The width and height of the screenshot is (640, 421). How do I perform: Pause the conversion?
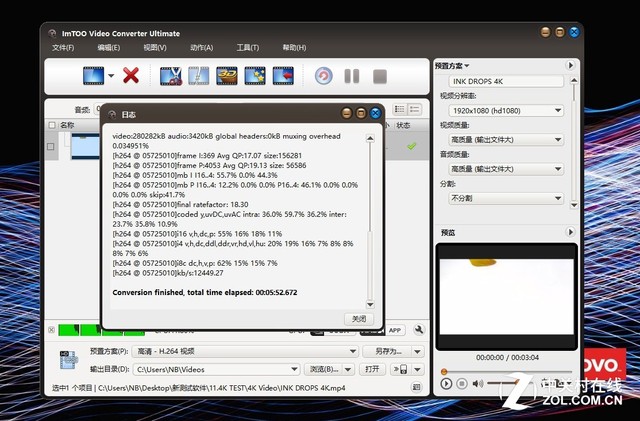[x=352, y=76]
